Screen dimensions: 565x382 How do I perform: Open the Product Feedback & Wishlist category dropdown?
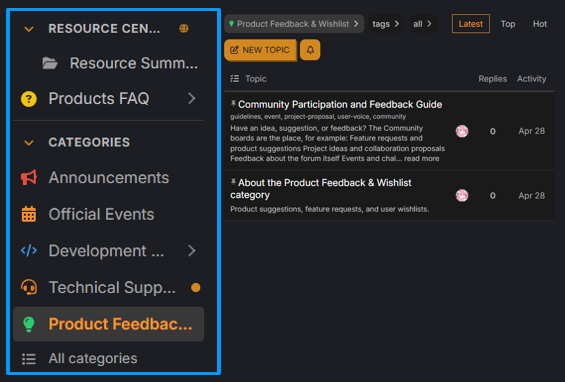(x=294, y=24)
